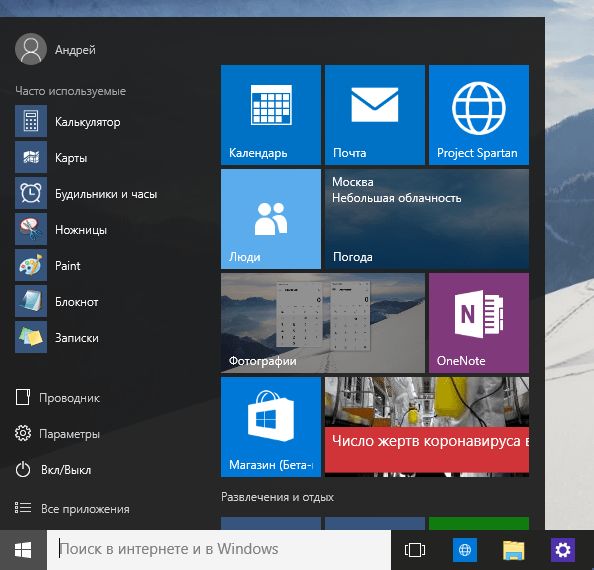Launch the OneNote tile
Screen dimensions: 594x570
click(x=479, y=323)
